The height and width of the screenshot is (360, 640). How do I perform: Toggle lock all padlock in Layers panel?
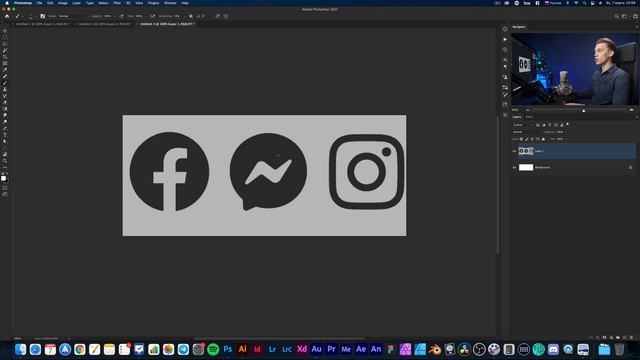pyautogui.click(x=543, y=139)
